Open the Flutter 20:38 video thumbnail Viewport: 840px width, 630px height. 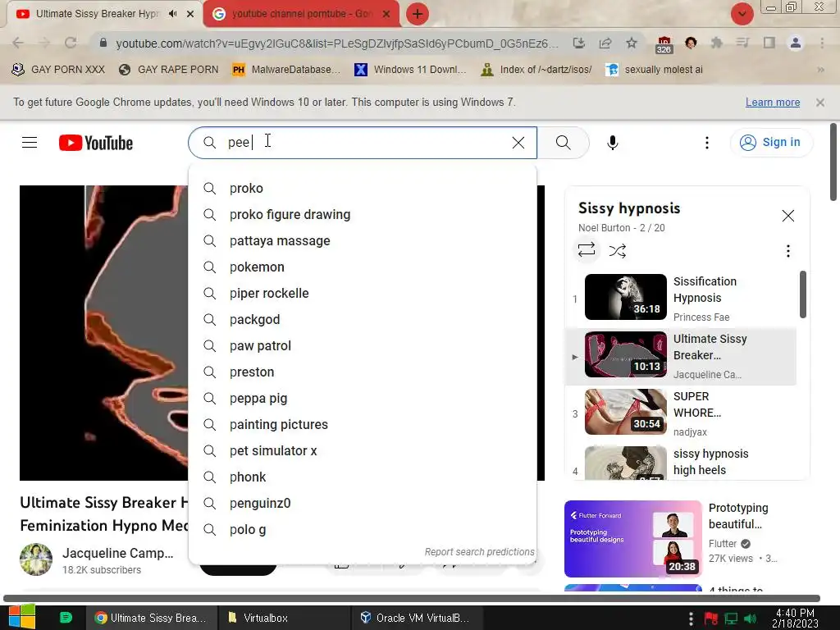tap(632, 538)
